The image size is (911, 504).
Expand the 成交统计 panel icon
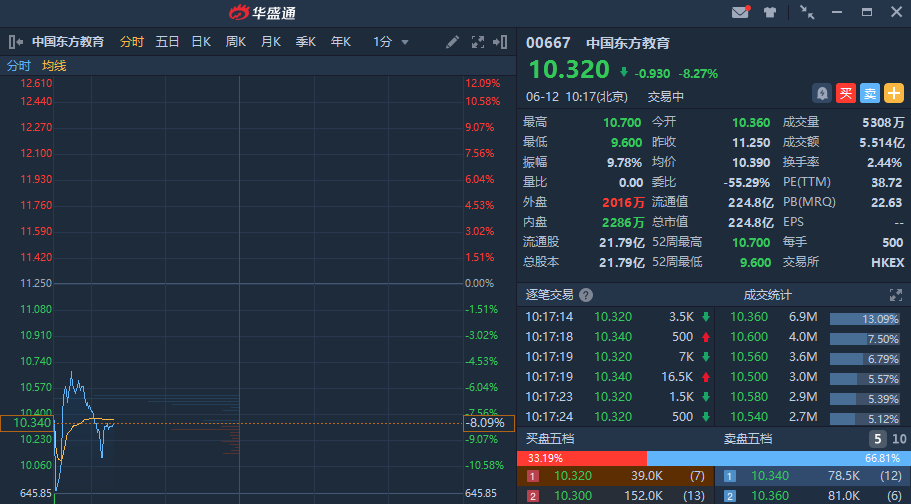click(x=896, y=295)
